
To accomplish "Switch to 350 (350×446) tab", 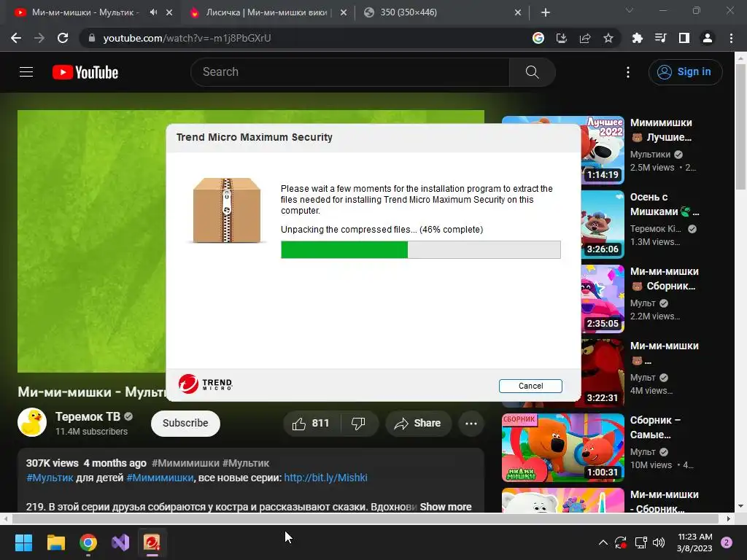I will pyautogui.click(x=409, y=12).
